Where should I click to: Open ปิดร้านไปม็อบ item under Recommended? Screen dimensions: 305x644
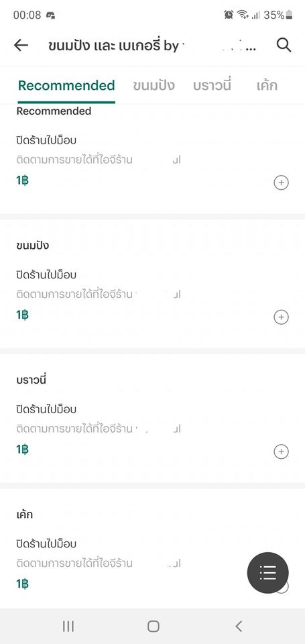click(x=46, y=140)
